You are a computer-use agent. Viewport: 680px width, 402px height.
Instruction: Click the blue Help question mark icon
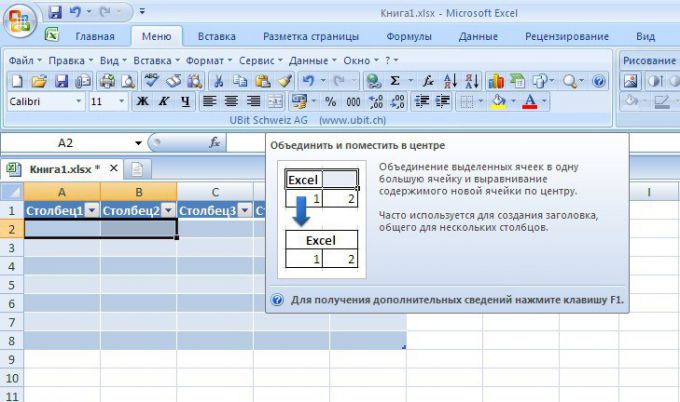coord(599,81)
